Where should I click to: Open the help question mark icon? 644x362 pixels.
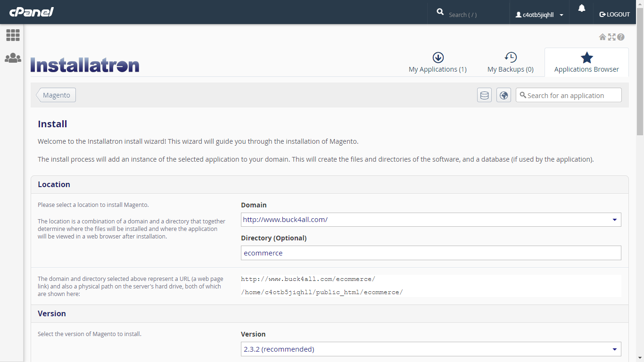point(621,37)
